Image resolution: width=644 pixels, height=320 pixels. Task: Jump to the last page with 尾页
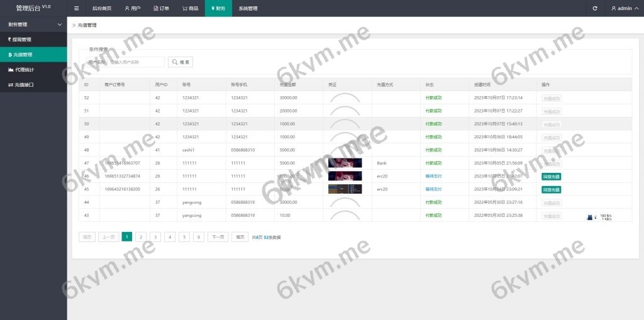tap(240, 237)
